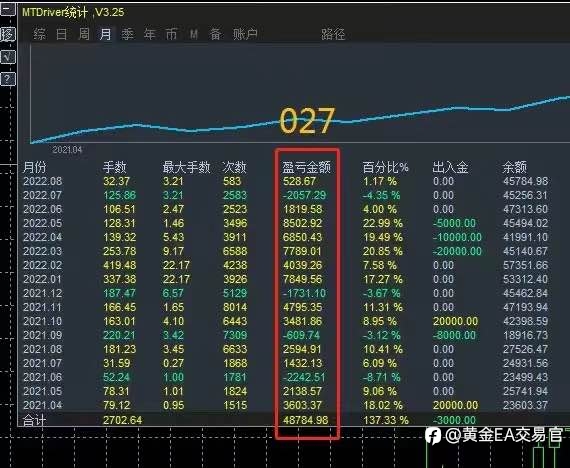The width and height of the screenshot is (570, 468).
Task: Select the 2022.06 month row label
Action: coord(43,209)
